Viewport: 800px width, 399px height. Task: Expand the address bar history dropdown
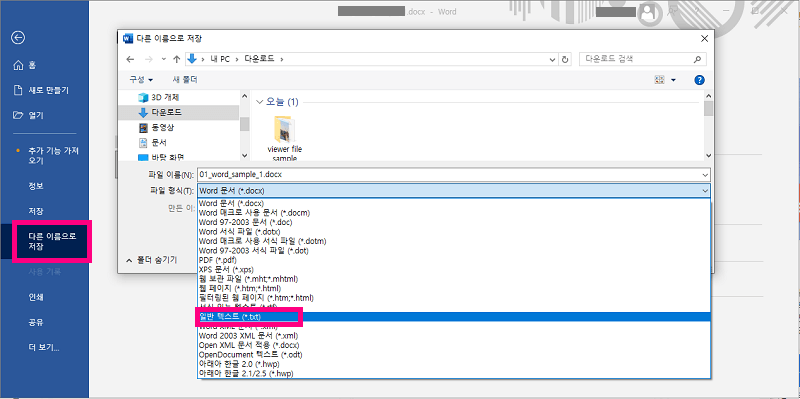[553, 59]
